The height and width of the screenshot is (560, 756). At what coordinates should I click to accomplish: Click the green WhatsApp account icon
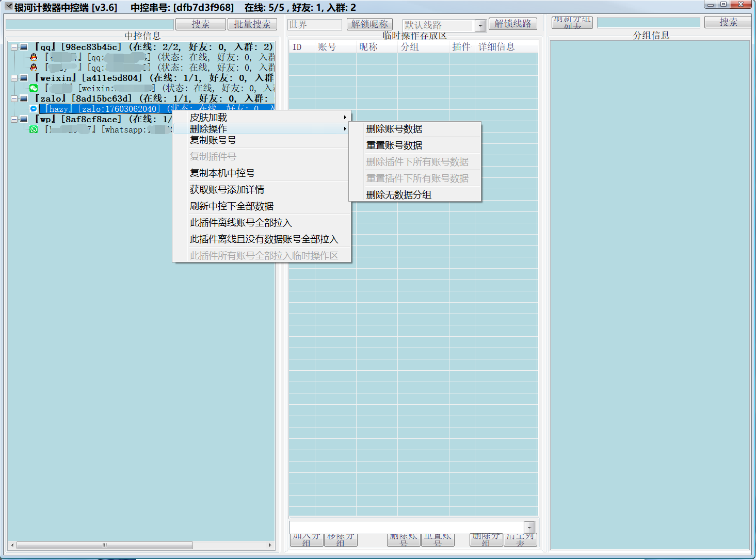(34, 129)
